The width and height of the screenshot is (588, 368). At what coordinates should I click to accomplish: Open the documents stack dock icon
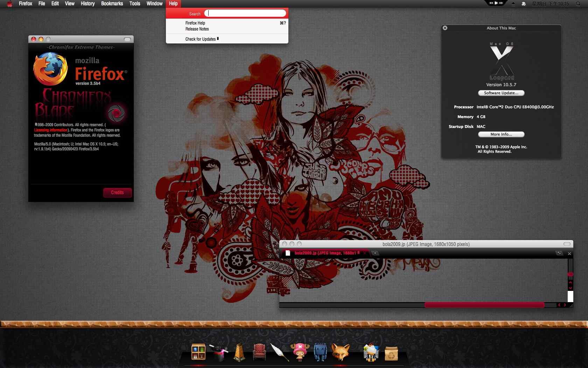[371, 352]
